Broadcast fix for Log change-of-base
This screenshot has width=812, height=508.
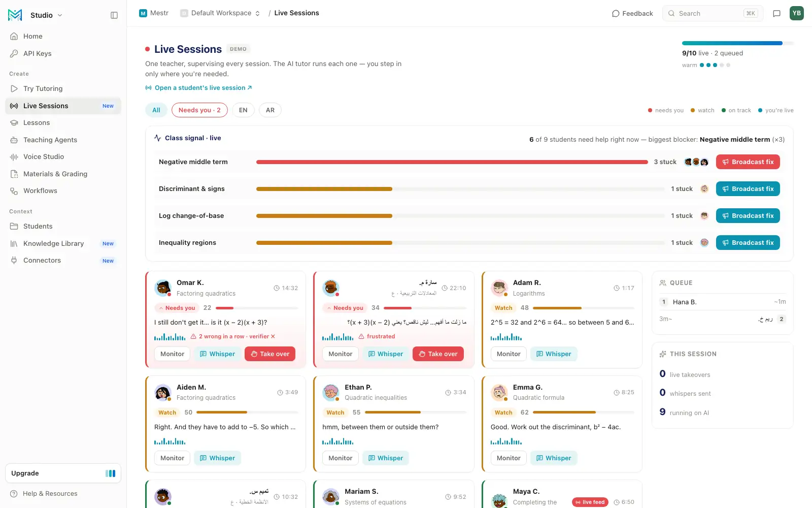click(748, 216)
